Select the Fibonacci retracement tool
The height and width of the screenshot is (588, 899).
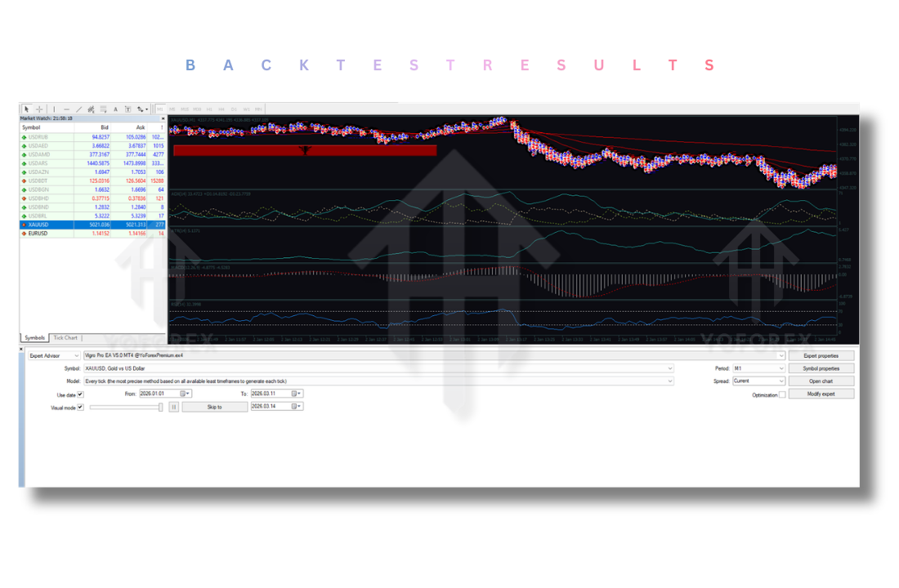(92, 108)
